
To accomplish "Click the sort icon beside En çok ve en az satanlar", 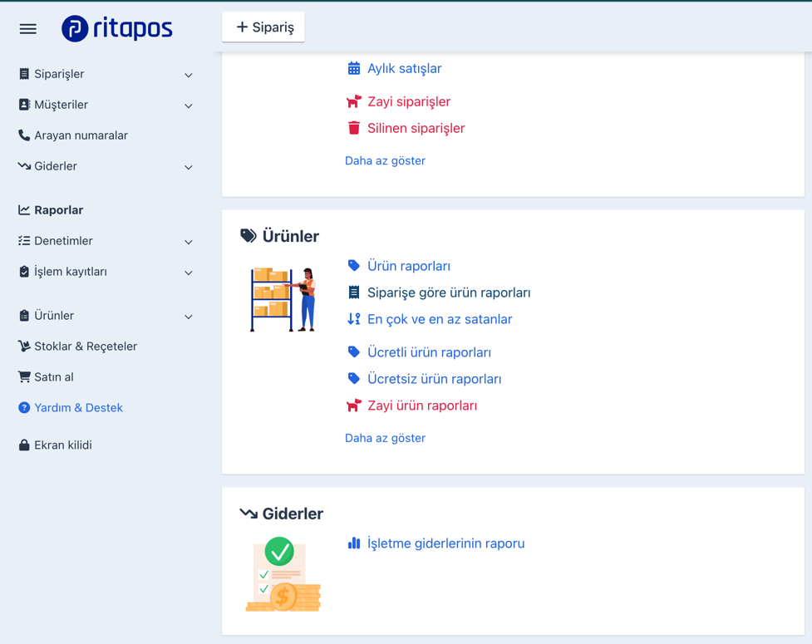I will pyautogui.click(x=354, y=319).
